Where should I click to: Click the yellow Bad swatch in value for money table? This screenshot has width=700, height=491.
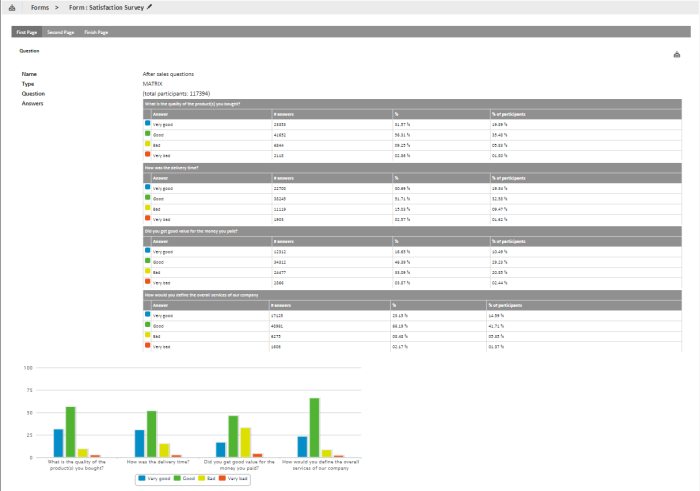148,270
